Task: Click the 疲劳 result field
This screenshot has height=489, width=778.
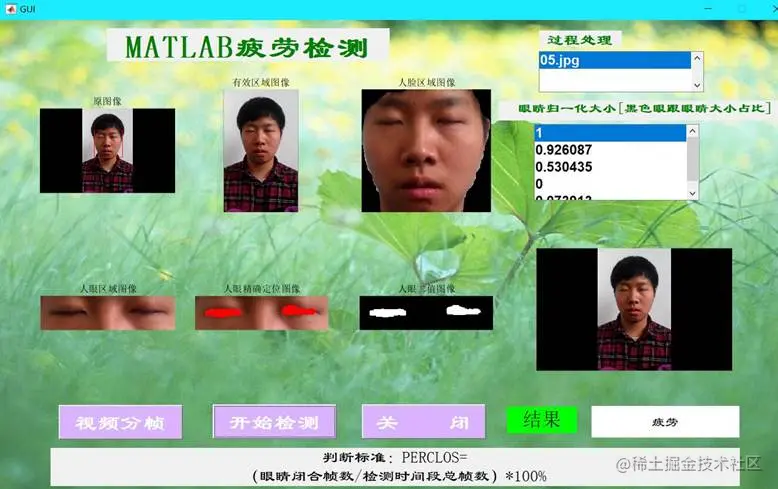Action: pos(665,422)
